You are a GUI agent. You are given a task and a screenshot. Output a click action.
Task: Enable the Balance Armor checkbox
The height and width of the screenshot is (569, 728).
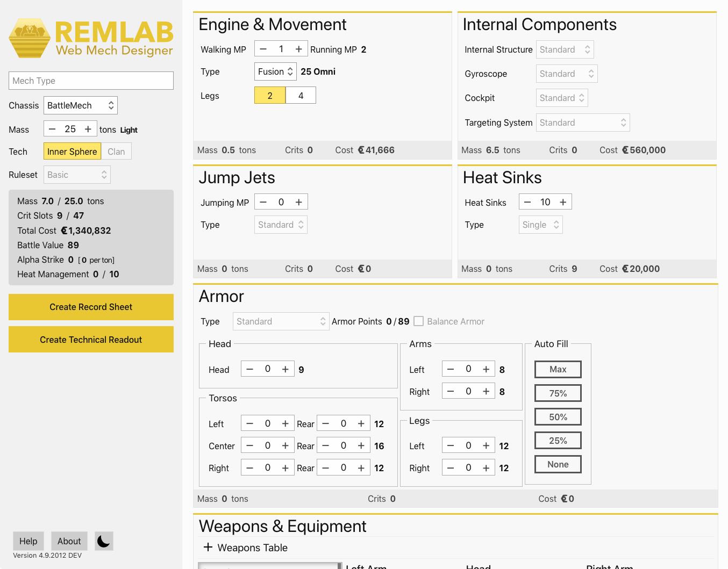[418, 321]
